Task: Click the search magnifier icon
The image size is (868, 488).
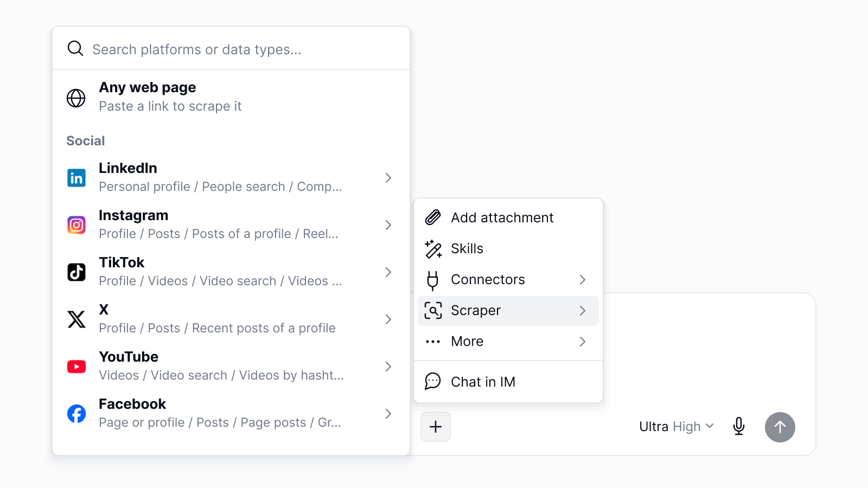Action: pyautogui.click(x=75, y=48)
